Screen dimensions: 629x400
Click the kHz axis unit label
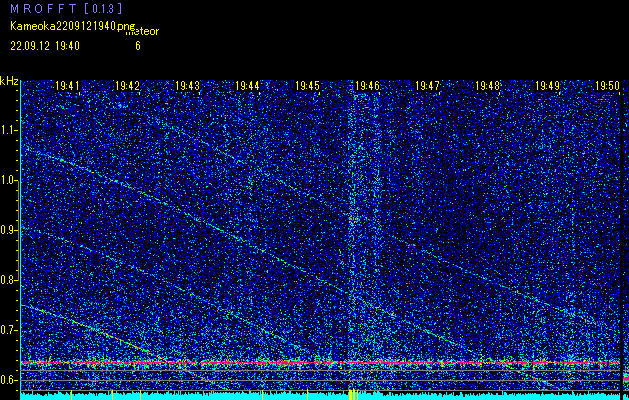[x=9, y=81]
